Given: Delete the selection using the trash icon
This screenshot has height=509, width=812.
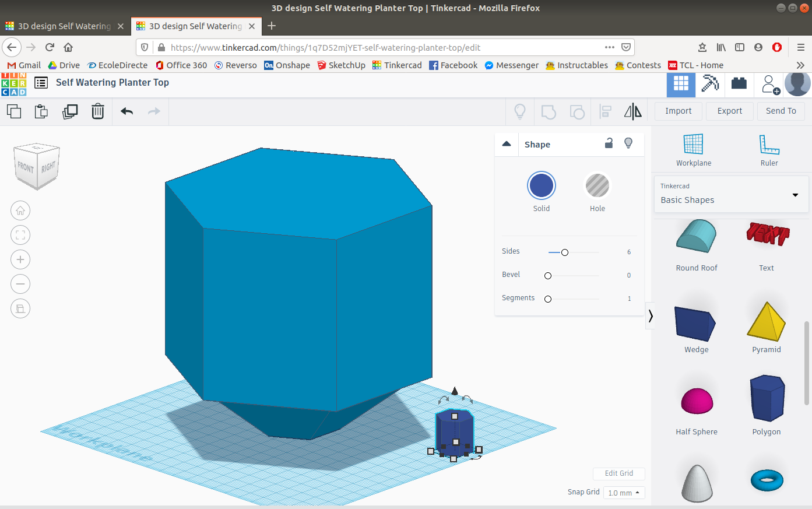Looking at the screenshot, I should [x=97, y=111].
